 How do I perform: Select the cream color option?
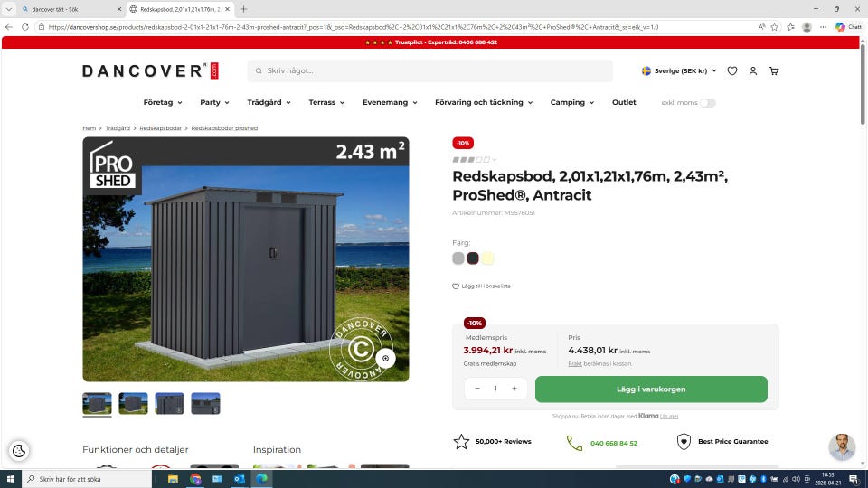click(x=487, y=258)
